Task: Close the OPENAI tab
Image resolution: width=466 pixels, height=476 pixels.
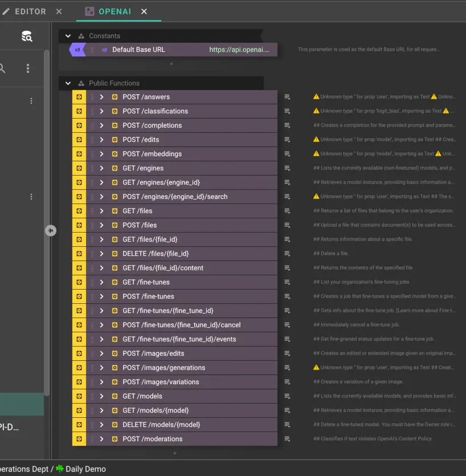Action: coord(144,11)
